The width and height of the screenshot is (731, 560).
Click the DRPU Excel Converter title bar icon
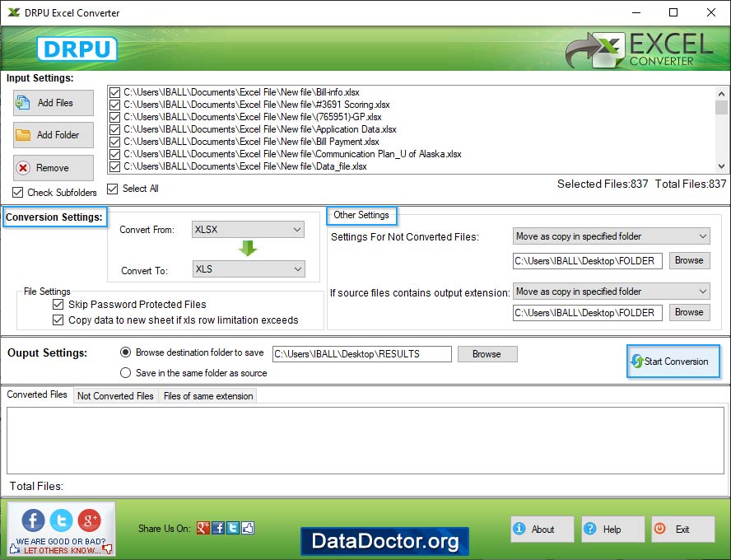[x=14, y=12]
